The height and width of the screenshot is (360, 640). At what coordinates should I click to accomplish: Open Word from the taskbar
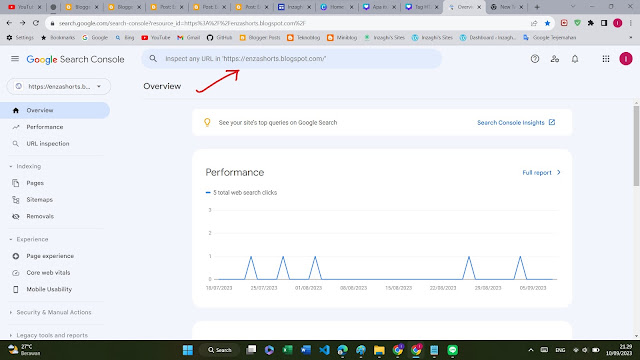click(306, 350)
